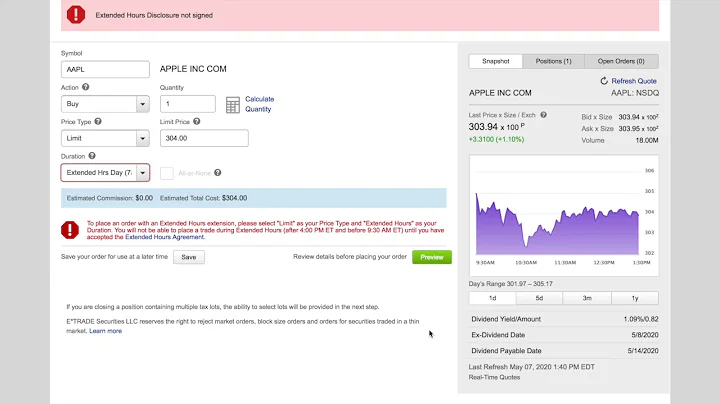Click the Day's Range 301.97 – 305.17 text

click(511, 284)
